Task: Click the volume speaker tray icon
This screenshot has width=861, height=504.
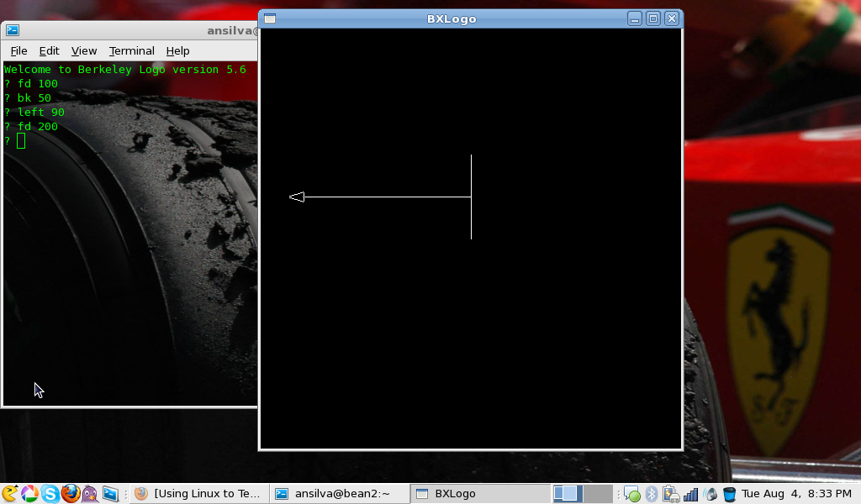Action: [x=710, y=494]
